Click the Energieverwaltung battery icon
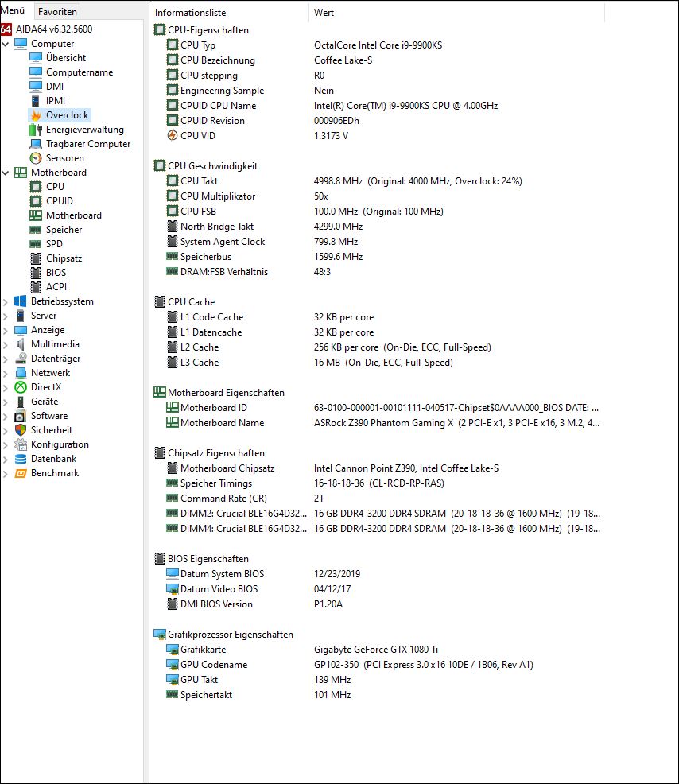 (x=36, y=130)
